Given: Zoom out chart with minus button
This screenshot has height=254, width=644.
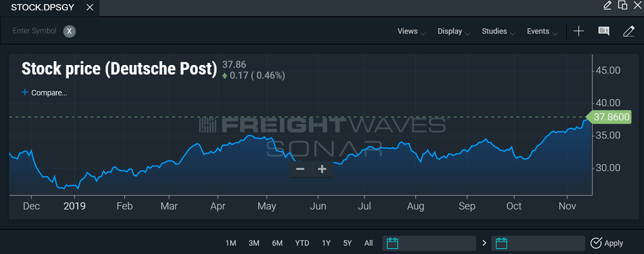Looking at the screenshot, I should 300,169.
